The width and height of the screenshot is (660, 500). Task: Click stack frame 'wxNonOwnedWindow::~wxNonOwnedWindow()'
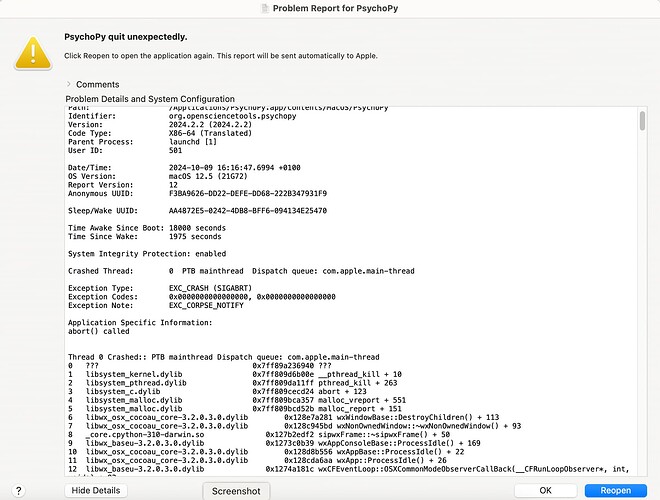tap(295, 426)
